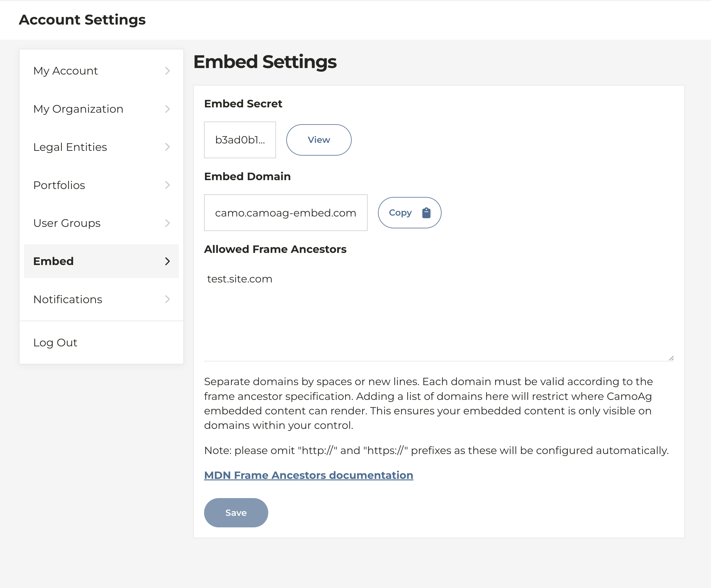Image resolution: width=711 pixels, height=588 pixels.
Task: Open Legal Entities in the sidebar
Action: point(70,147)
